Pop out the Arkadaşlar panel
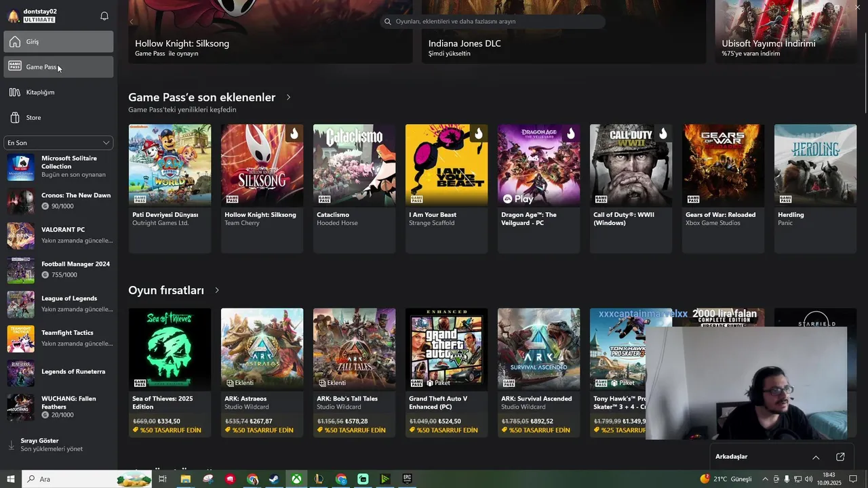Viewport: 868px width, 488px height. click(x=840, y=457)
